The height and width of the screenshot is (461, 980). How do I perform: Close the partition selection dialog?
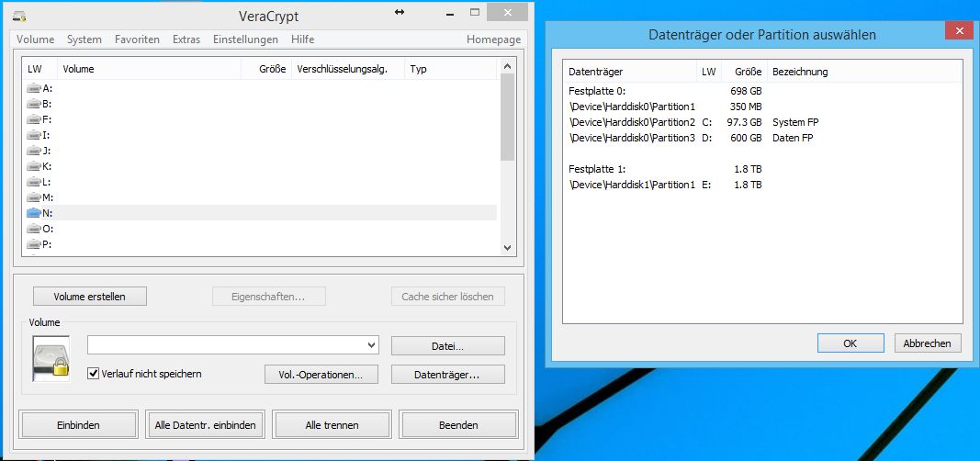point(958,30)
